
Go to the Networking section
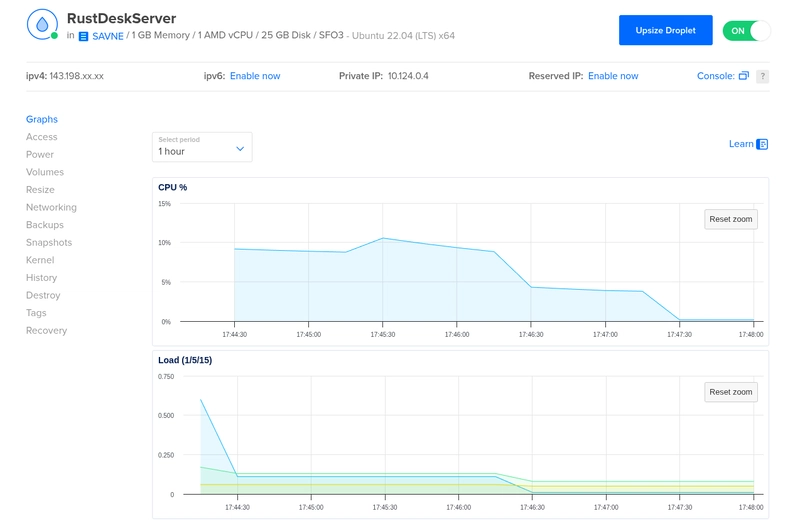(x=51, y=207)
